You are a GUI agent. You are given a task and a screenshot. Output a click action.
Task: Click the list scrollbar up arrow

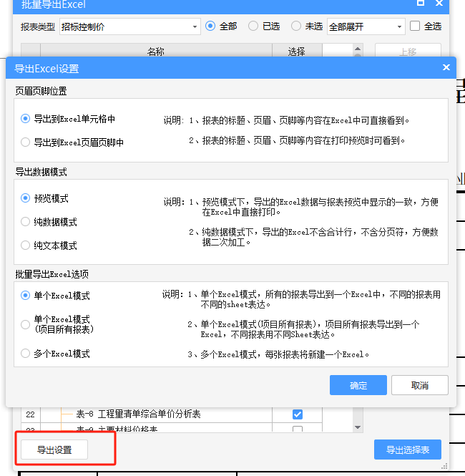(358, 49)
